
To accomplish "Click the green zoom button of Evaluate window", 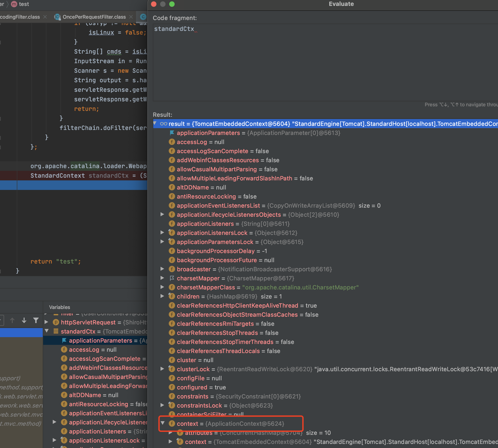I will click(172, 4).
